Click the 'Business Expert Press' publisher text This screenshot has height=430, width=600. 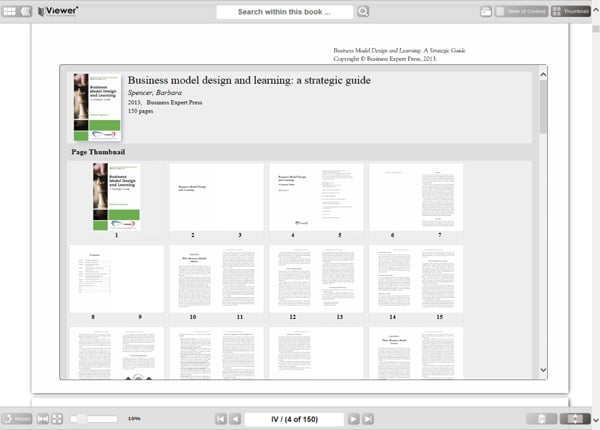pyautogui.click(x=174, y=103)
